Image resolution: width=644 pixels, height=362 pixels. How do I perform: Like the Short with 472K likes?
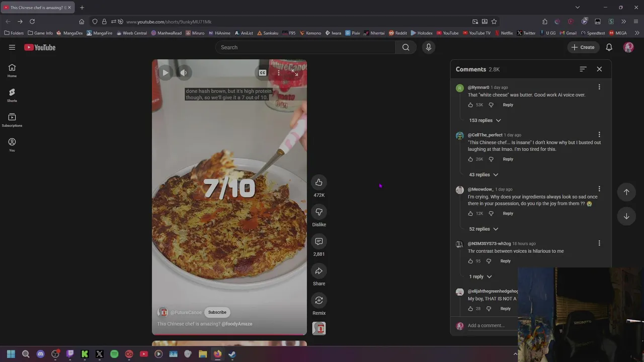[319, 183]
